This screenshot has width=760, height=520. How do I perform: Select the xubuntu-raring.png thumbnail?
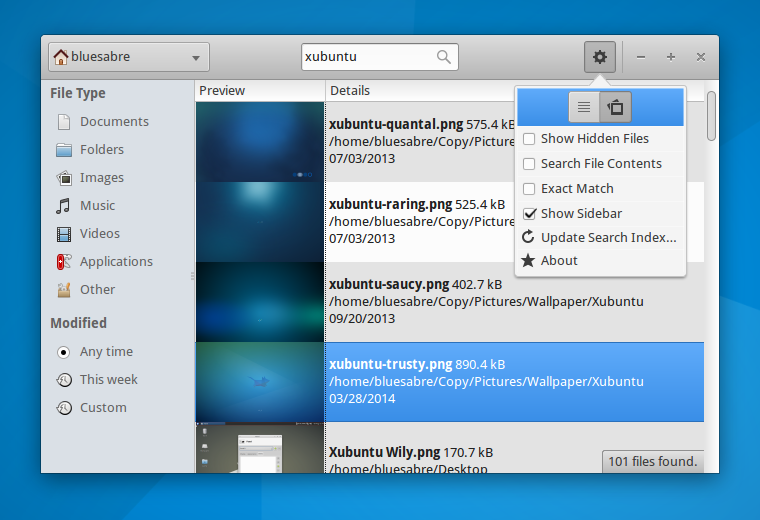[260, 222]
